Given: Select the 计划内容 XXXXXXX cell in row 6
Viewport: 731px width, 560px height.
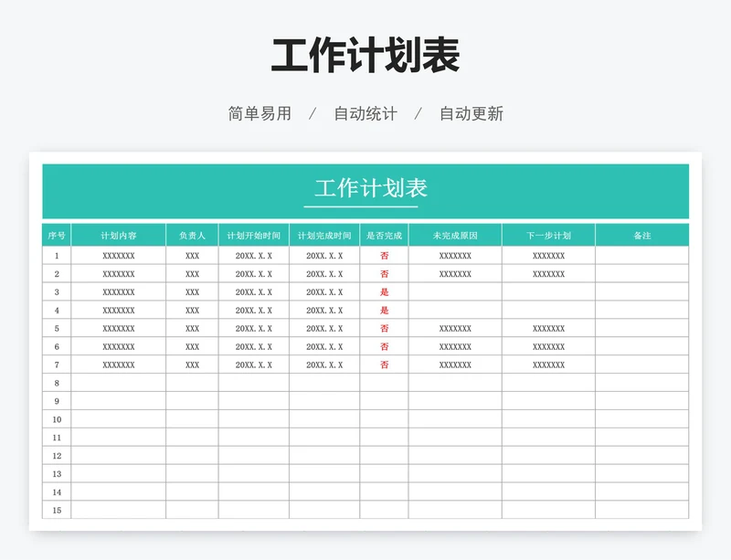Looking at the screenshot, I should pos(119,346).
